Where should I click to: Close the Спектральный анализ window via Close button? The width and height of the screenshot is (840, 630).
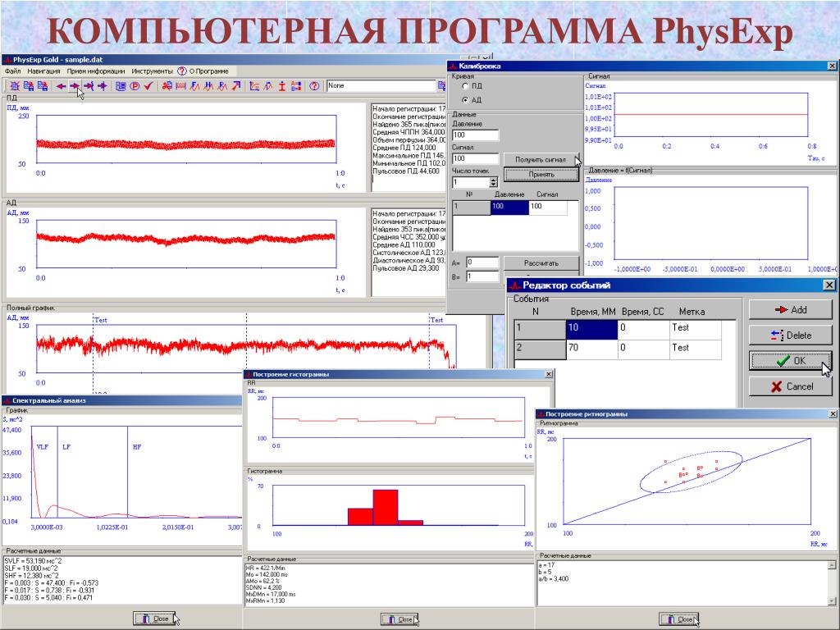(x=155, y=619)
